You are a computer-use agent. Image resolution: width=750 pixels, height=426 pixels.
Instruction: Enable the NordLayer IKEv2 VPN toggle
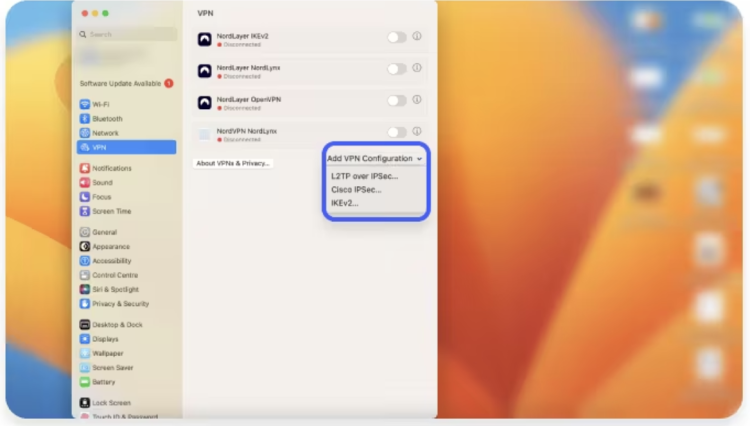(397, 37)
